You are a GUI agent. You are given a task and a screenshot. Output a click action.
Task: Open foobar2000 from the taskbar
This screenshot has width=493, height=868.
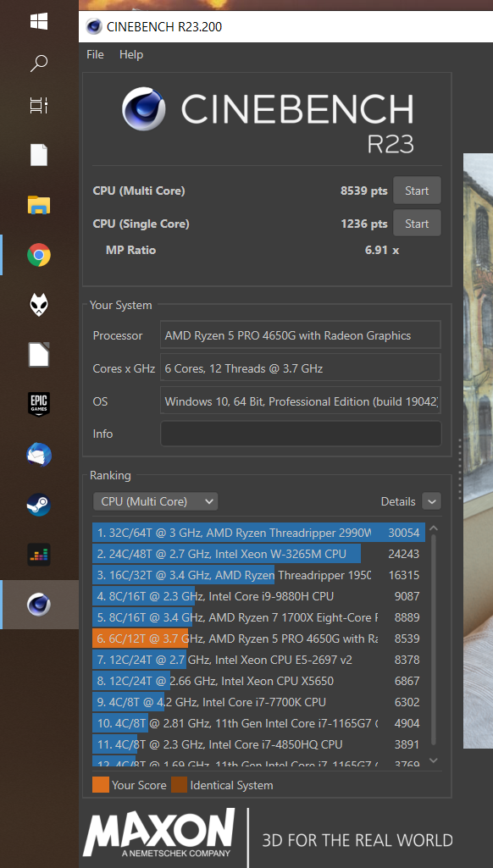click(x=39, y=305)
